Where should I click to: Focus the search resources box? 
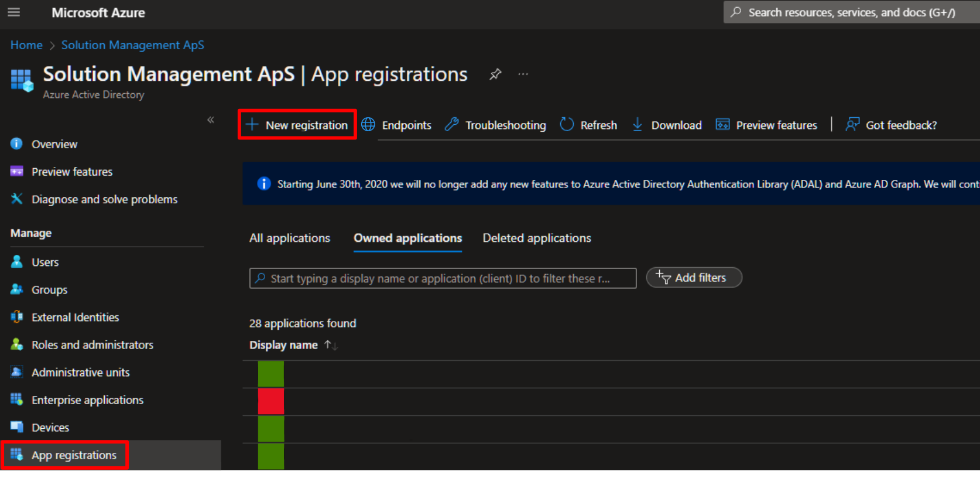(852, 12)
